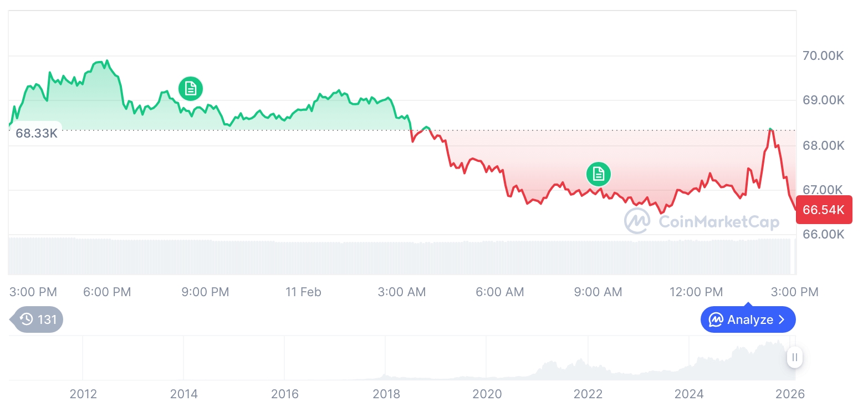868x406 pixels.
Task: Click the red 66.54K current price tag
Action: click(x=824, y=210)
